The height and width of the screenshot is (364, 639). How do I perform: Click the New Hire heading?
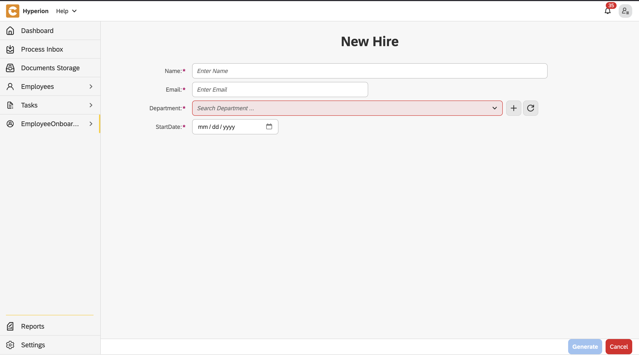[370, 41]
